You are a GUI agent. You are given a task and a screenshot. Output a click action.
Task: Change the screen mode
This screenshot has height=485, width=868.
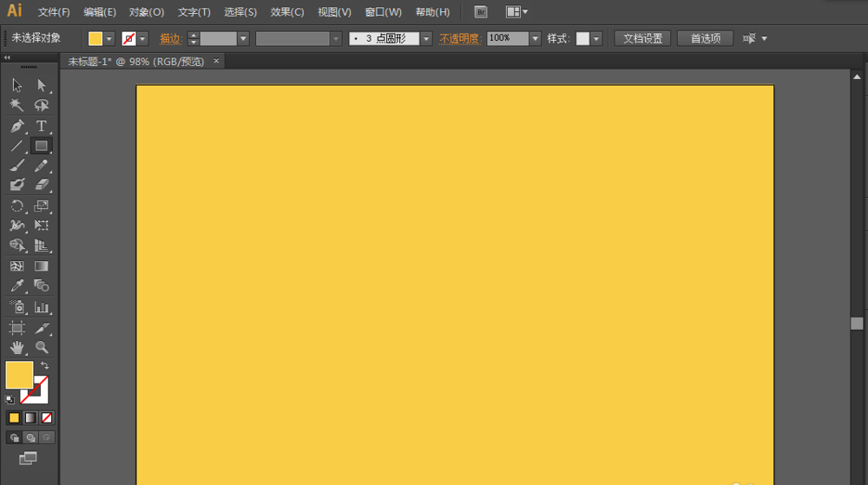(28, 458)
